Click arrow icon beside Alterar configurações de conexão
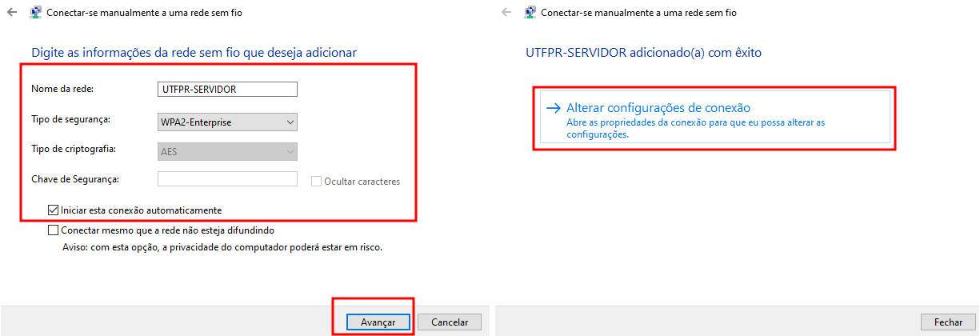The height and width of the screenshot is (336, 980). coord(552,108)
